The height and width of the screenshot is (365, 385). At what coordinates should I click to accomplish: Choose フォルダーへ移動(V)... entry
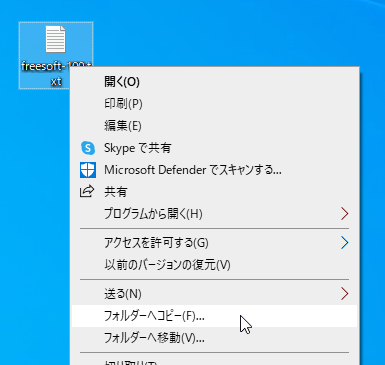point(214,338)
